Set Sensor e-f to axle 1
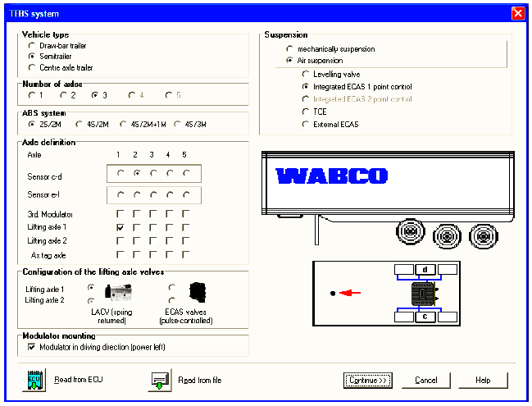Image resolution: width=532 pixels, height=406 pixels. (120, 195)
